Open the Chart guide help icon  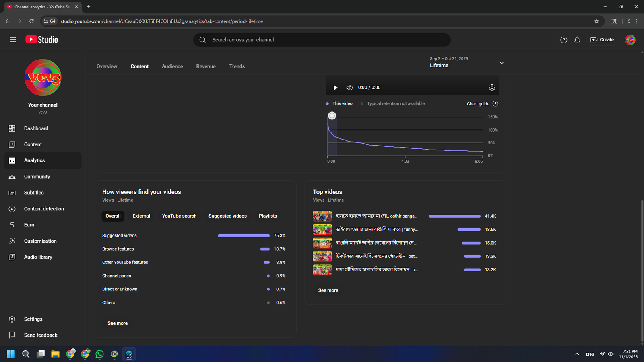pos(495,104)
